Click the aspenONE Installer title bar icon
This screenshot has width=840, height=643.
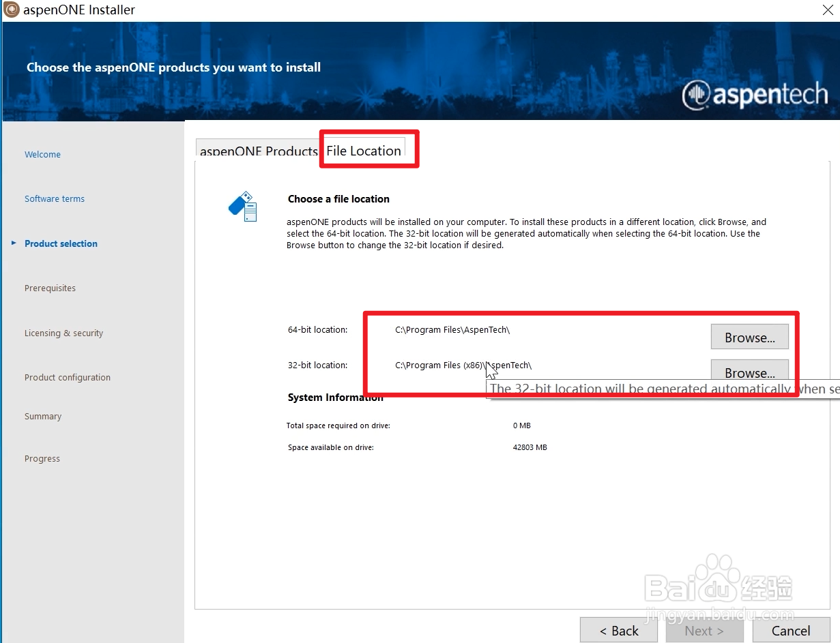(x=12, y=10)
